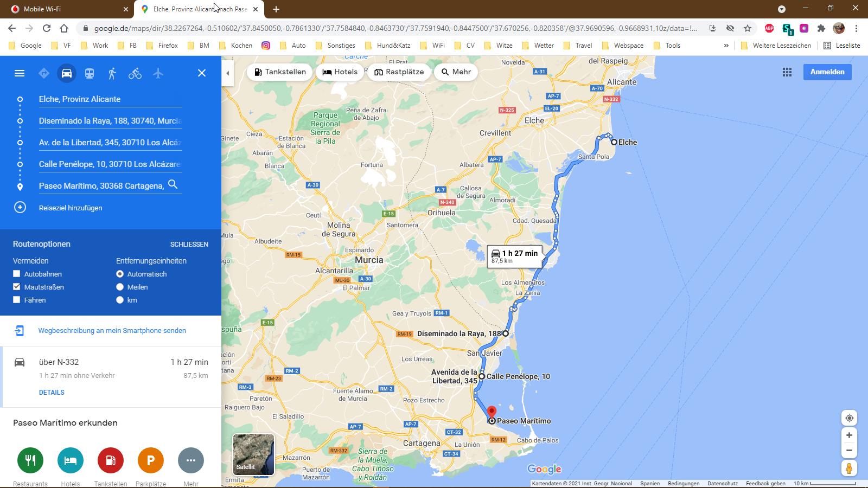Click search icon in Paseo Marítimo field
This screenshot has width=868, height=488.
click(173, 185)
